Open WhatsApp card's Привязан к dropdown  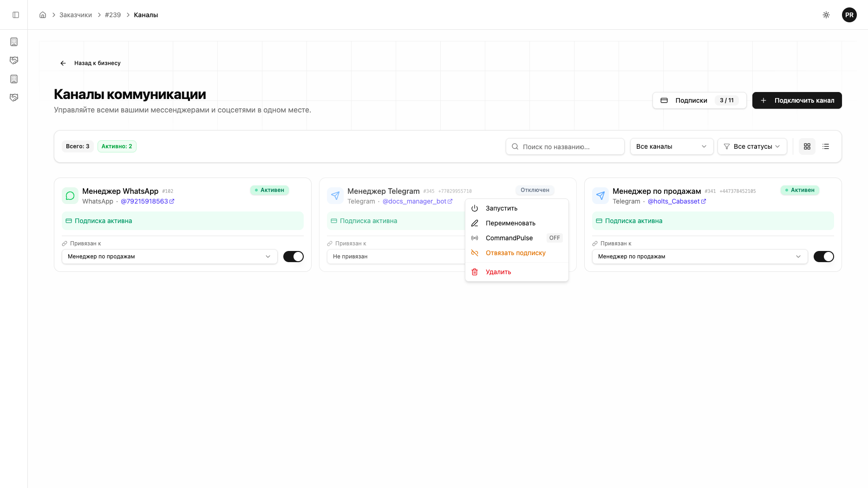[x=170, y=257]
